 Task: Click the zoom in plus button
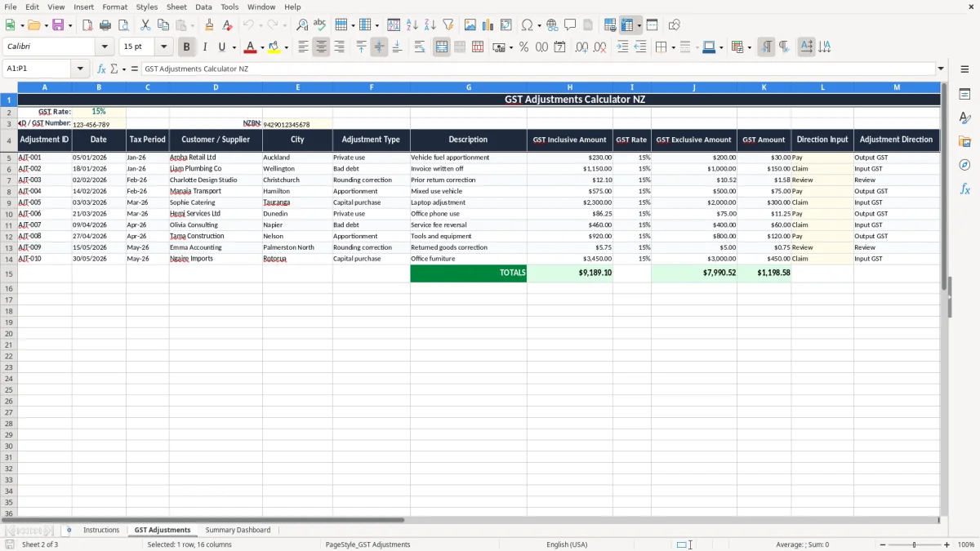tap(947, 544)
